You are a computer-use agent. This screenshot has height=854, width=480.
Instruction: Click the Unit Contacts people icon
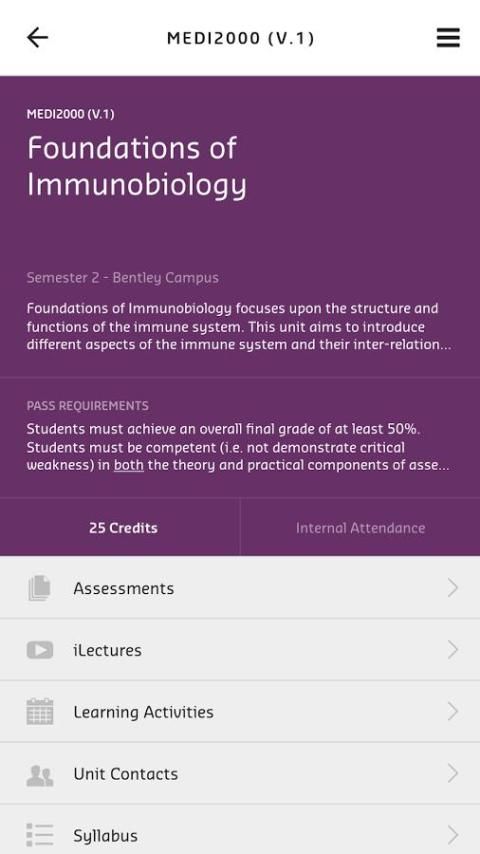[40, 774]
